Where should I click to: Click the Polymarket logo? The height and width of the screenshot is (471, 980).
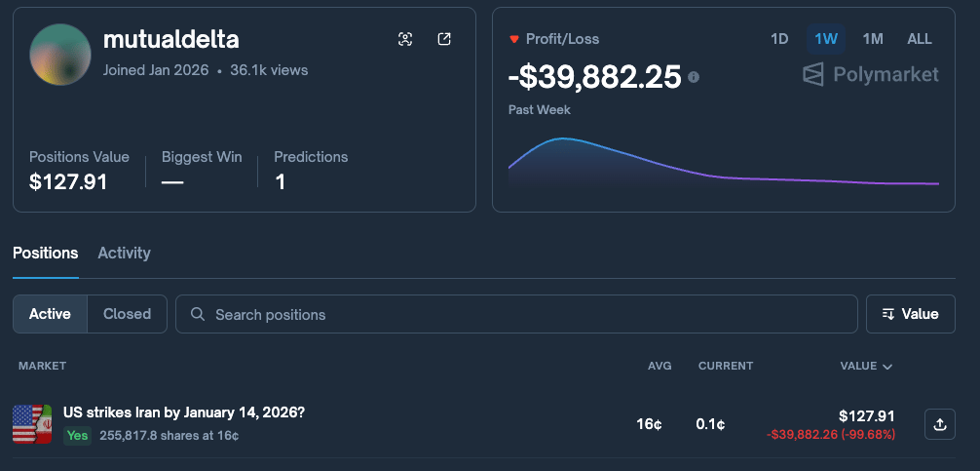coord(870,74)
